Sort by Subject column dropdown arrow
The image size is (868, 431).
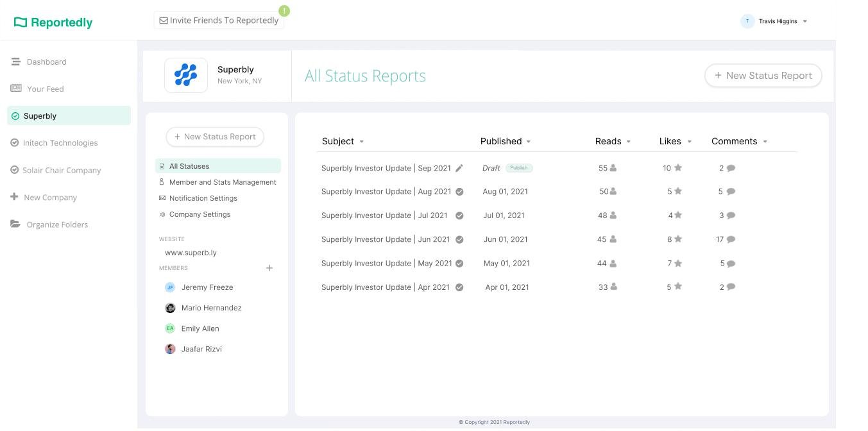pyautogui.click(x=362, y=142)
